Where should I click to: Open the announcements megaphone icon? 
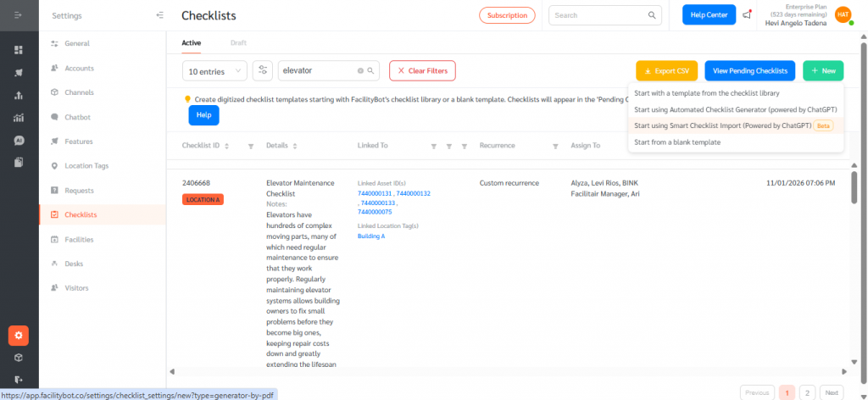[746, 14]
